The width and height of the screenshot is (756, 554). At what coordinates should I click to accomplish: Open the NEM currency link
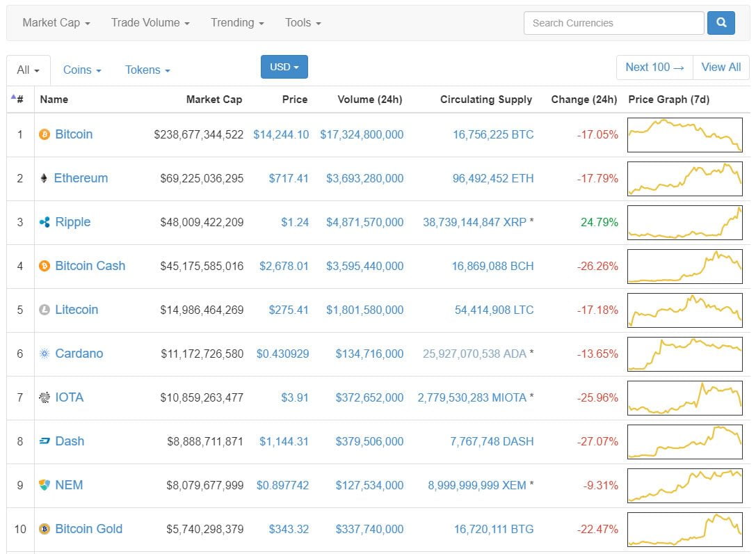[x=69, y=485]
